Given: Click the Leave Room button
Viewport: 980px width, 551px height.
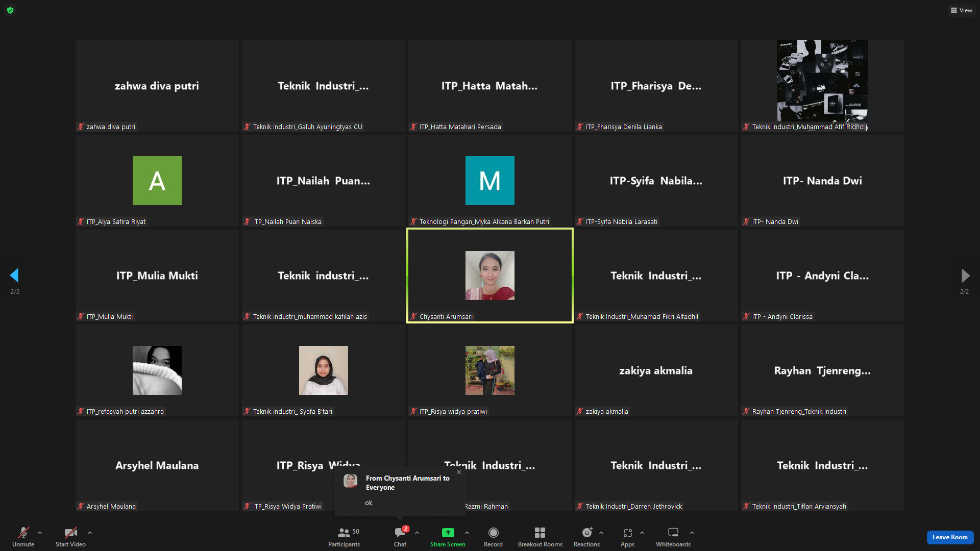Looking at the screenshot, I should 950,537.
